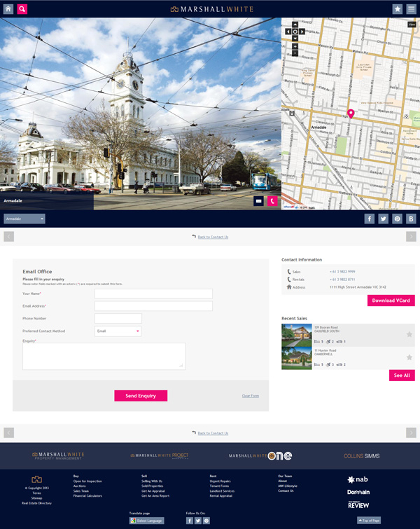The width and height of the screenshot is (420, 529).
Task: Click the Top of Page button
Action: [x=369, y=521]
